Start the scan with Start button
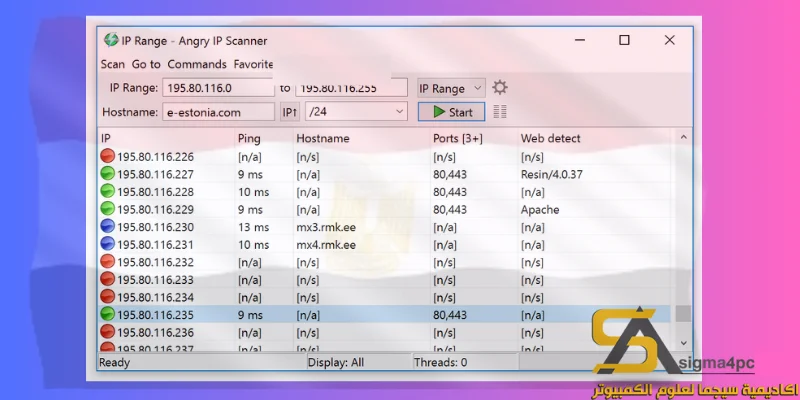The width and height of the screenshot is (800, 400). click(452, 112)
